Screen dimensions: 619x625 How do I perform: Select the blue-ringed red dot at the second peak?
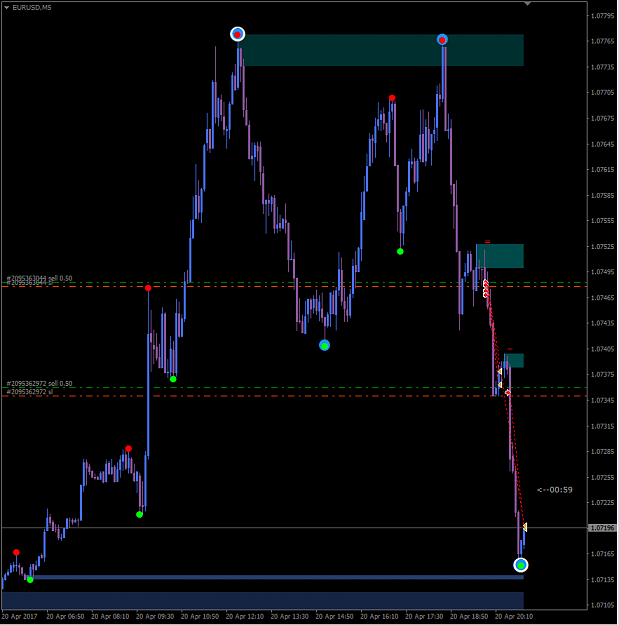pos(442,40)
